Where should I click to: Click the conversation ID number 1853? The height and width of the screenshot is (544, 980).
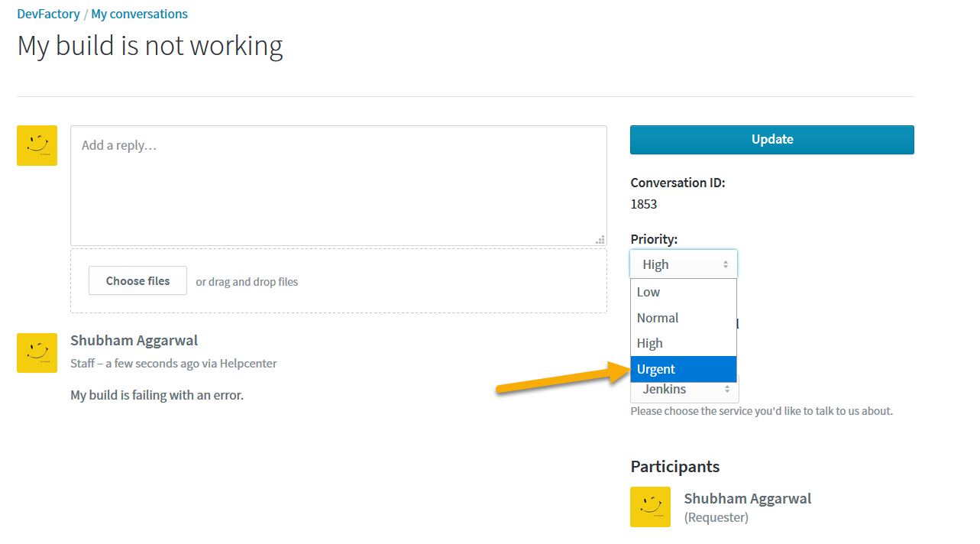coord(644,204)
